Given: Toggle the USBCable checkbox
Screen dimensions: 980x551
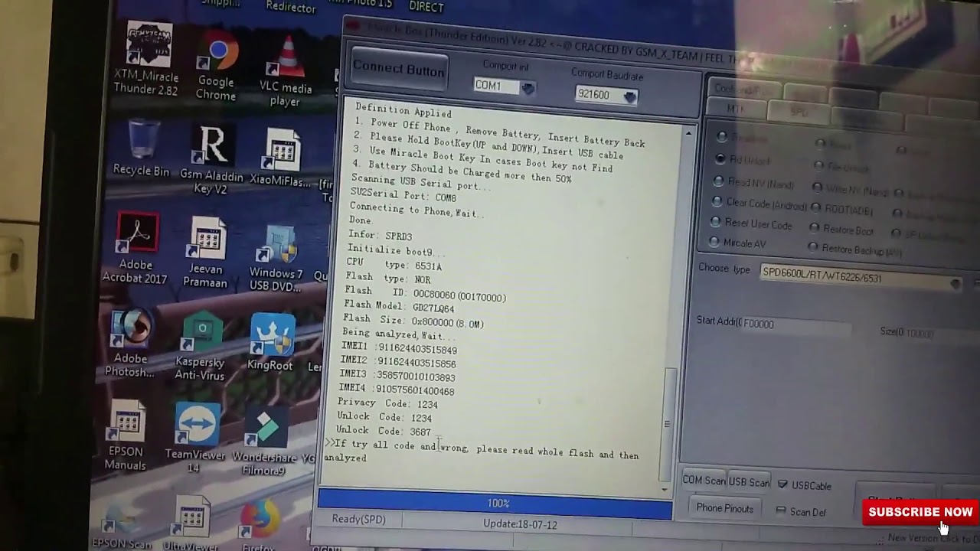Looking at the screenshot, I should tap(804, 485).
